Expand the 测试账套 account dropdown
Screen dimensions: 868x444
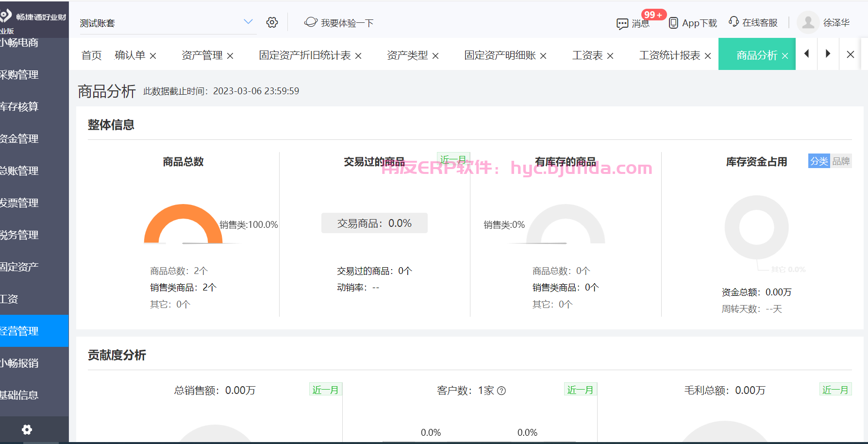click(248, 22)
